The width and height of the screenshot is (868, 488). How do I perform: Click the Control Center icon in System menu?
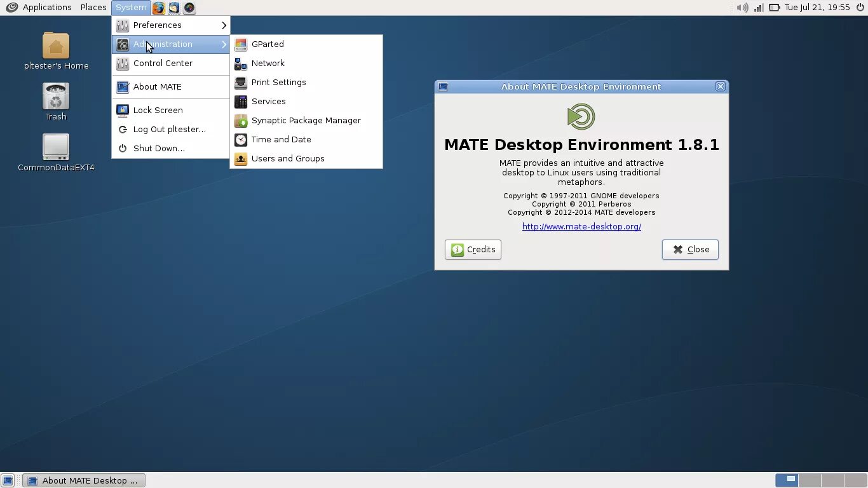point(123,64)
